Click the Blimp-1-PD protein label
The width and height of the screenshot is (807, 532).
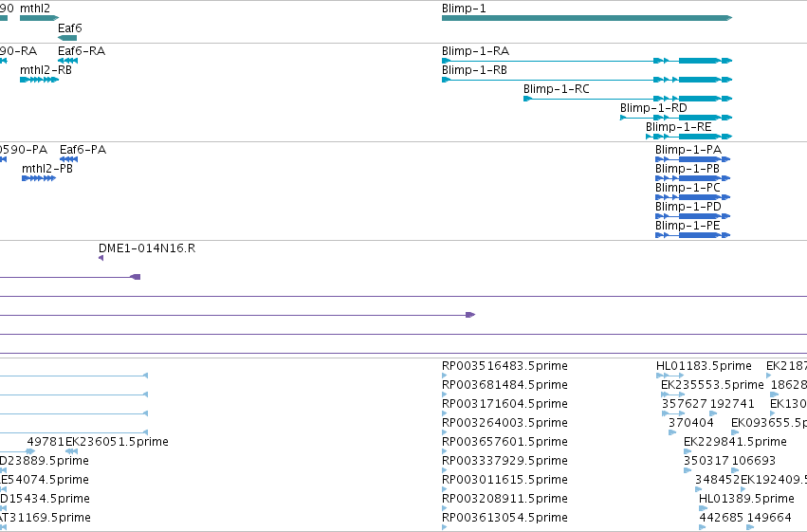[688, 207]
